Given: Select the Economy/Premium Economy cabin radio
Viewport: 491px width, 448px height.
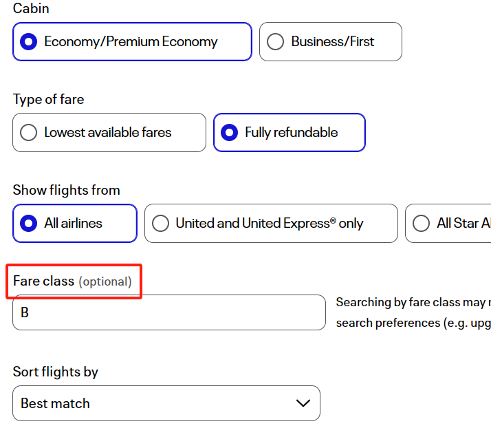Looking at the screenshot, I should (x=29, y=42).
